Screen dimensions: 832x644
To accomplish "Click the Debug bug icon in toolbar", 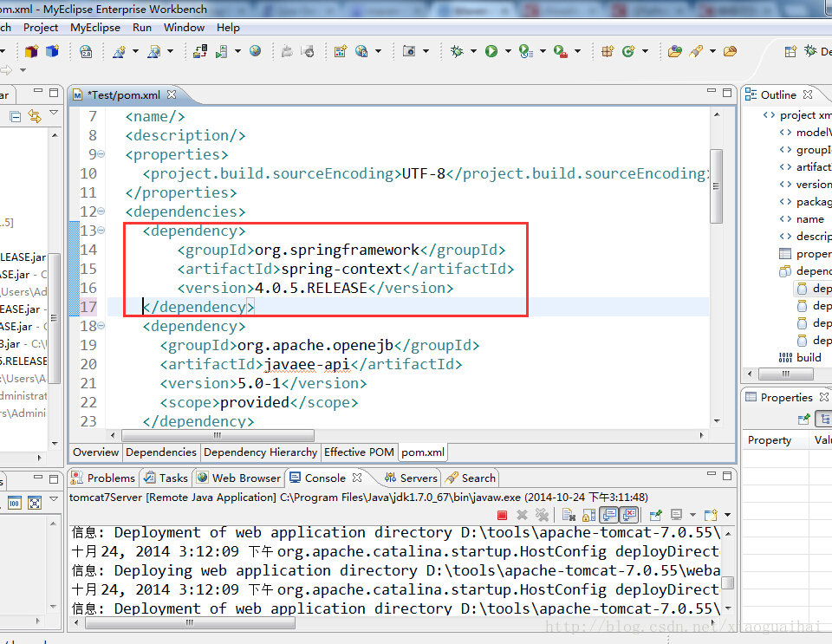I will [457, 51].
